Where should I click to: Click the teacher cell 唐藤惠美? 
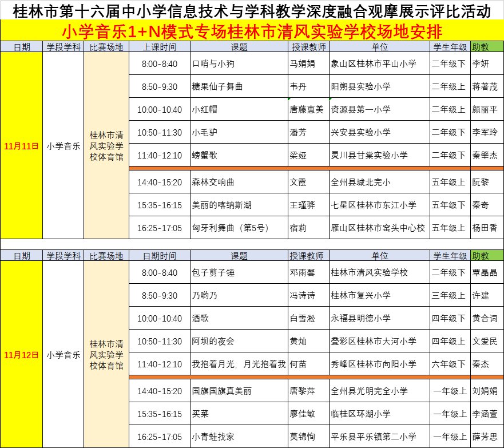(x=307, y=110)
